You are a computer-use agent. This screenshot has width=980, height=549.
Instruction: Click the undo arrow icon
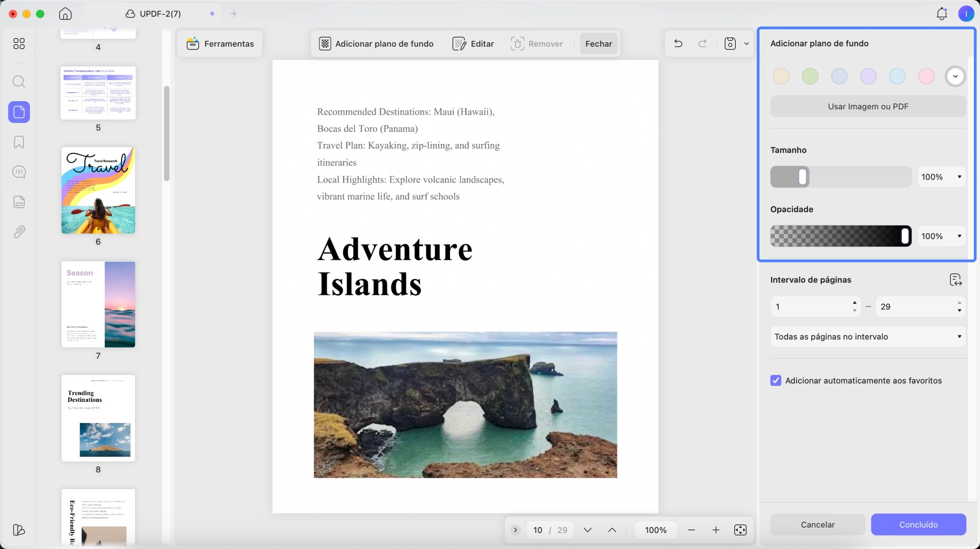(678, 44)
